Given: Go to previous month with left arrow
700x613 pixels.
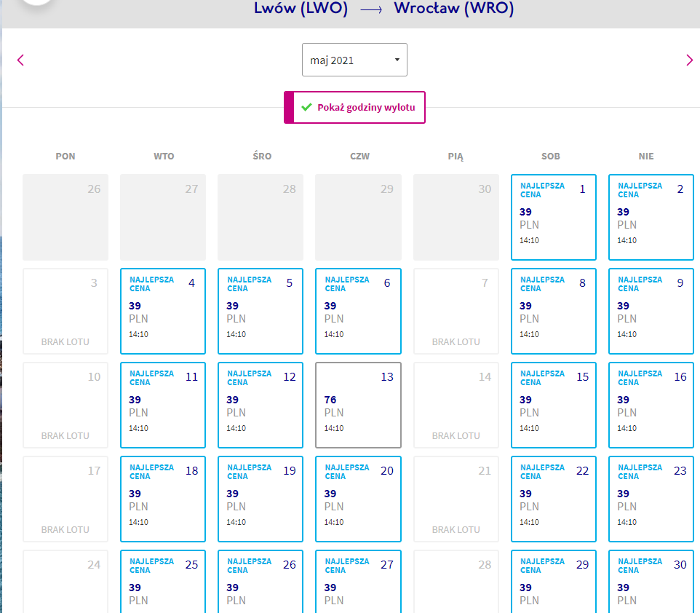Looking at the screenshot, I should [20, 60].
